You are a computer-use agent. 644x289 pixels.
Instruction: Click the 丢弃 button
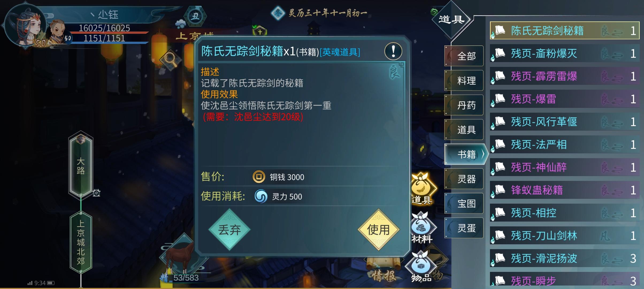(229, 230)
